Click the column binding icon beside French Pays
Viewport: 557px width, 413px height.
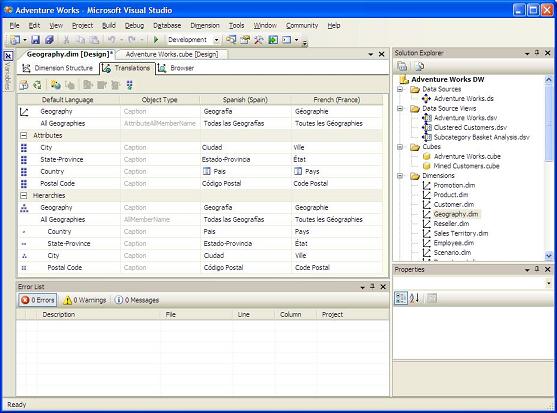298,171
